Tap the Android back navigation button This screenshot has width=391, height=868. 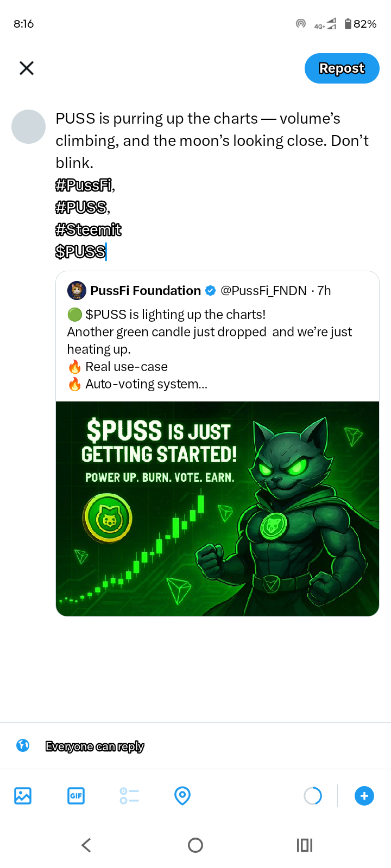click(86, 845)
